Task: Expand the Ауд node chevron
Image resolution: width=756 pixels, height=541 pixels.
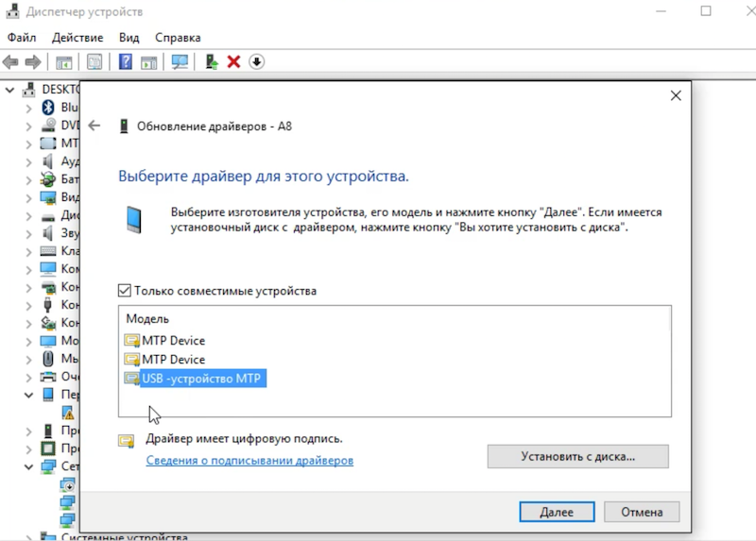Action: [x=28, y=162]
